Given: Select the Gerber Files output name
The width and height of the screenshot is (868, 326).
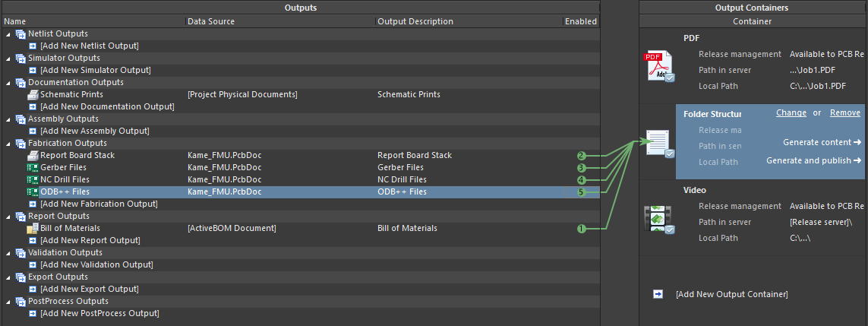Looking at the screenshot, I should pyautogui.click(x=63, y=168).
